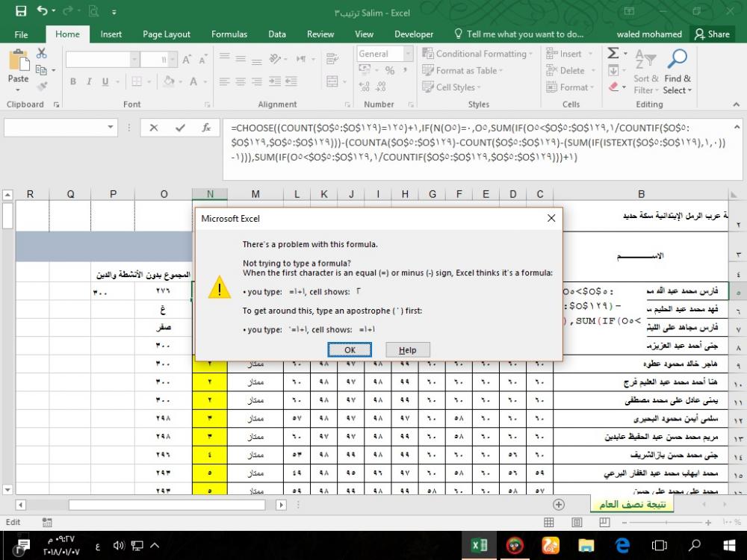The image size is (747, 560).
Task: Click the Copy icon in Clipboard group
Action: point(41,70)
